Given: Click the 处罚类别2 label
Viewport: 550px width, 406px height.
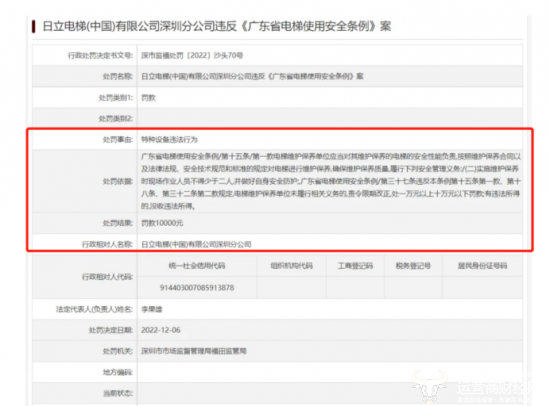Looking at the screenshot, I should (x=116, y=119).
